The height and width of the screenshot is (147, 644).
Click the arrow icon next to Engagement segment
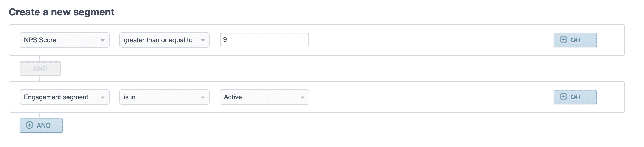(102, 97)
